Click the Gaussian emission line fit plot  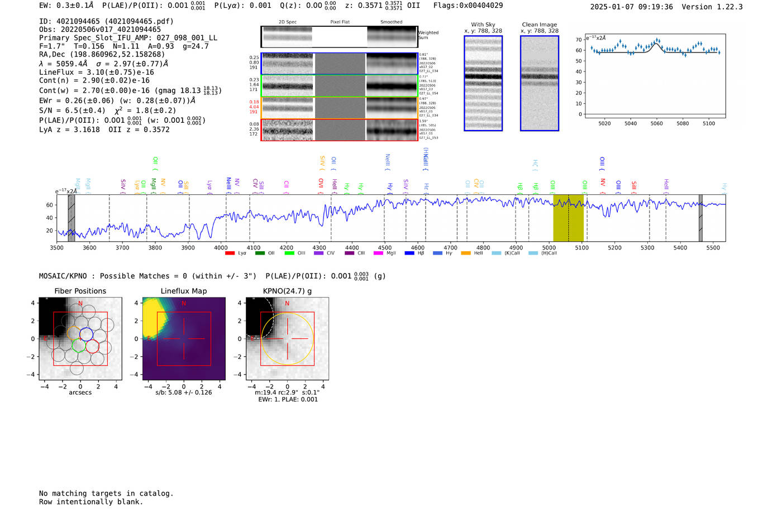655,76
